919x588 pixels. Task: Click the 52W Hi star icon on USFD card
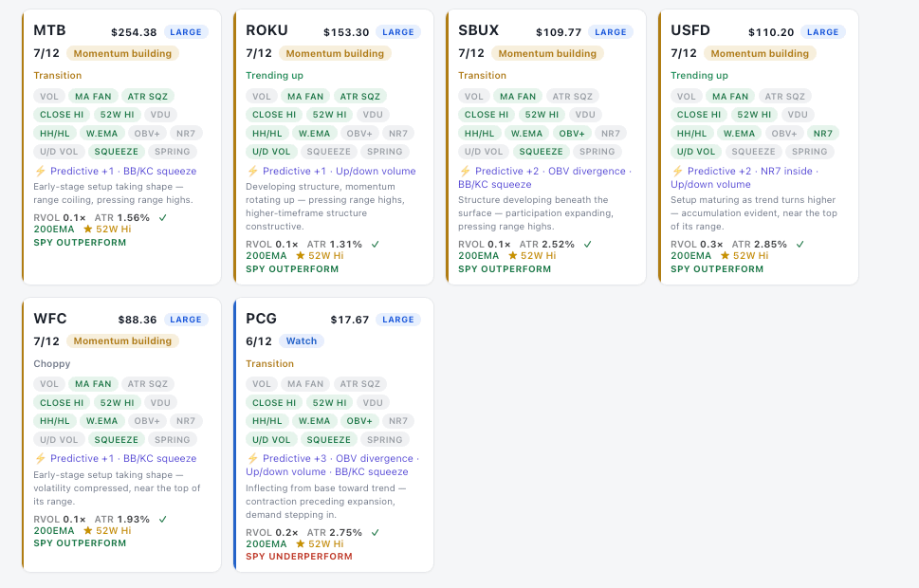click(725, 256)
